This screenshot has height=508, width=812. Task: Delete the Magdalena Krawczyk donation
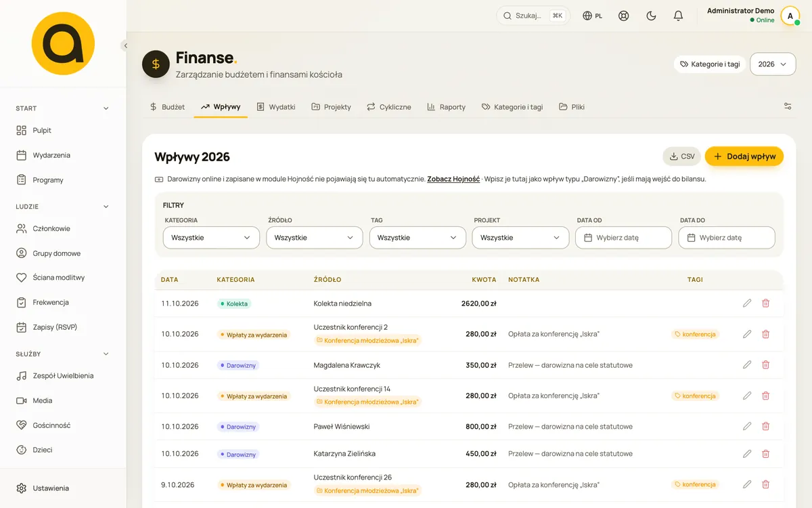(x=766, y=365)
